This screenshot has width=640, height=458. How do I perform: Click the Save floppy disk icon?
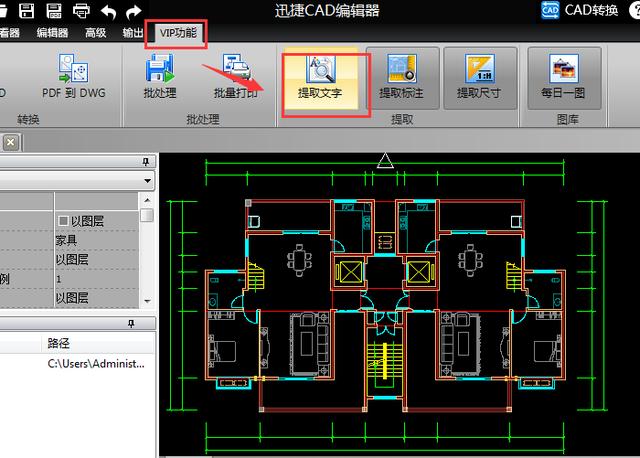[27, 11]
